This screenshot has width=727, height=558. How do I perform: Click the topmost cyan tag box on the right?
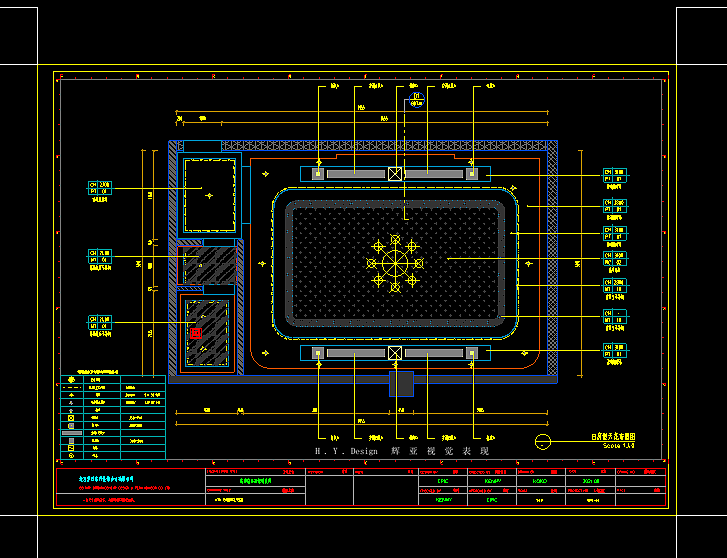(615, 175)
